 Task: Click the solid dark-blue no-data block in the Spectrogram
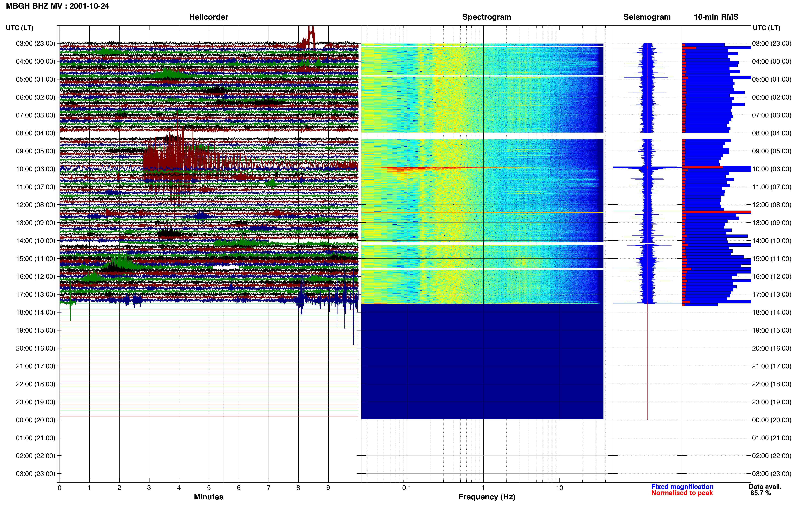point(482,362)
